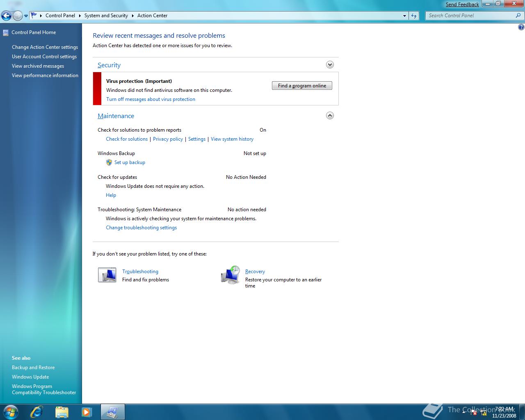Click 'Windows Backup' label

[116, 153]
